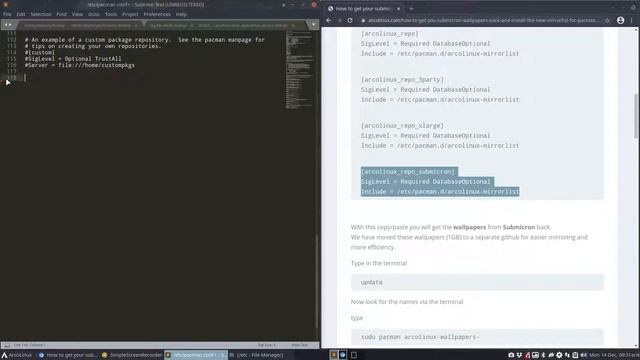The image size is (640, 360).
Task: Toggle the Sublime Text side bar status icon
Action: click(7, 345)
